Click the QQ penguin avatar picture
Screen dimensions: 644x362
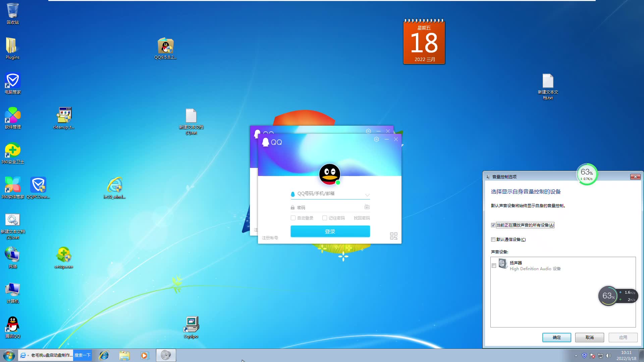click(329, 174)
